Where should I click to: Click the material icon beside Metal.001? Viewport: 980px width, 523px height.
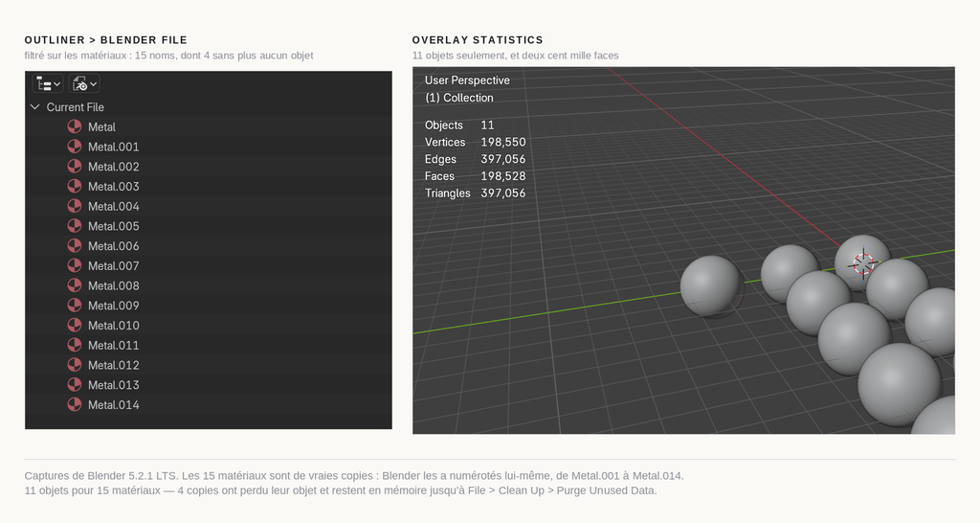[75, 147]
